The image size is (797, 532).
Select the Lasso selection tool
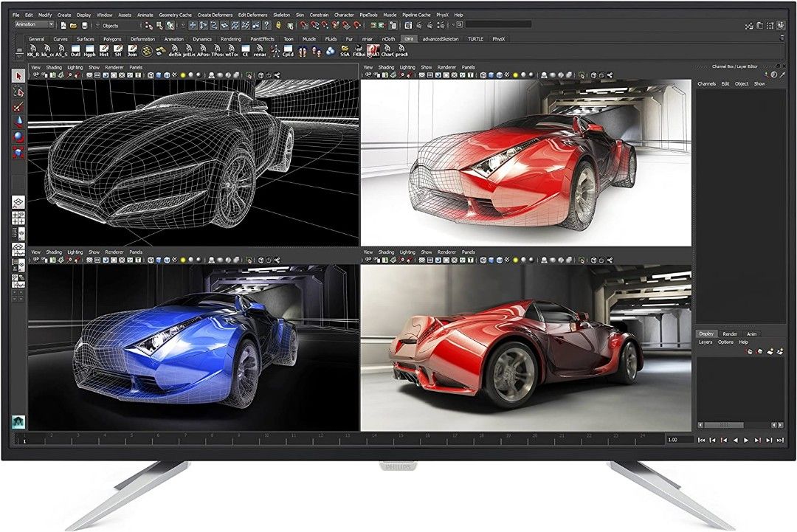(16, 91)
